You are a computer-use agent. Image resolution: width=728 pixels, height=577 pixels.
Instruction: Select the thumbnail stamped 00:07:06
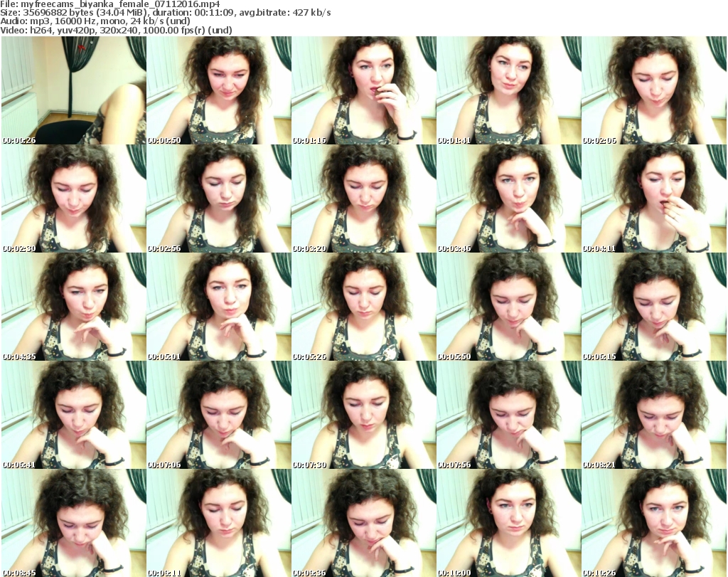pyautogui.click(x=219, y=415)
